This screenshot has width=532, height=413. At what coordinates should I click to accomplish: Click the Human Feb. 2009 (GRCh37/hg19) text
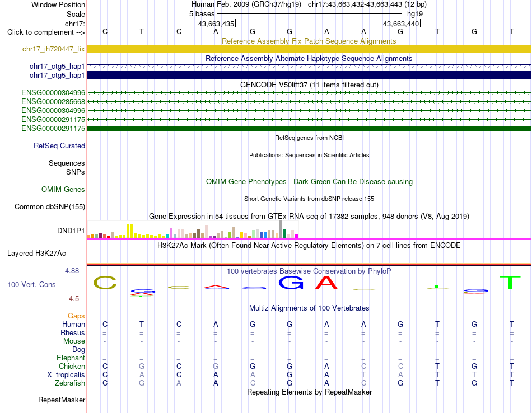click(246, 4)
